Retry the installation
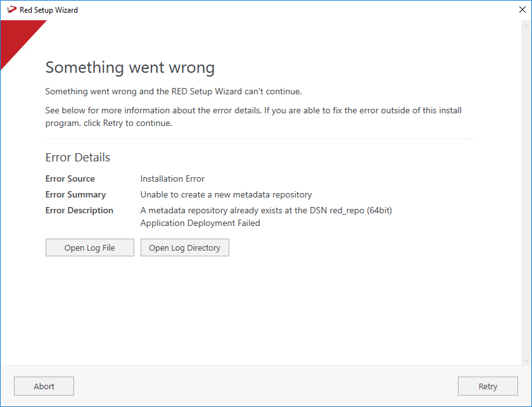 pos(488,386)
